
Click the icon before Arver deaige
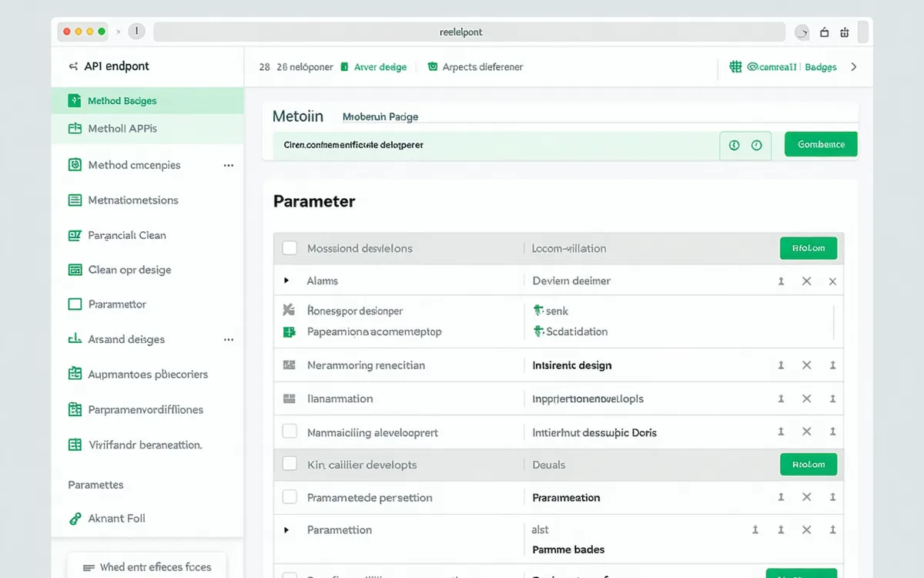point(344,67)
